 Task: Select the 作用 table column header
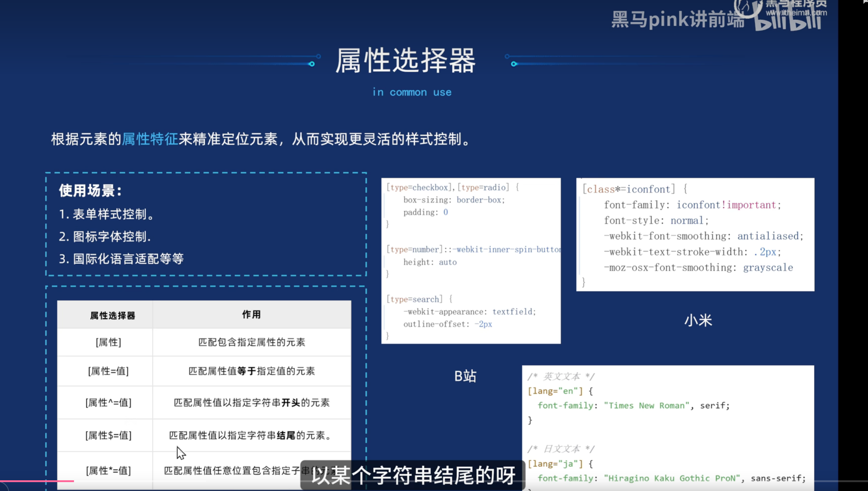[251, 315]
